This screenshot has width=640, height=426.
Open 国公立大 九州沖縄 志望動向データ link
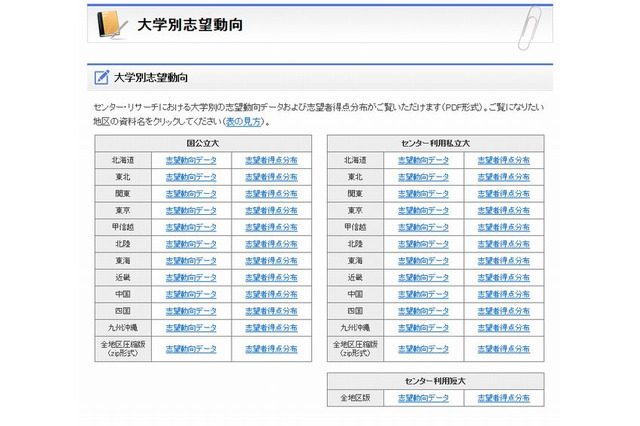[x=191, y=328]
